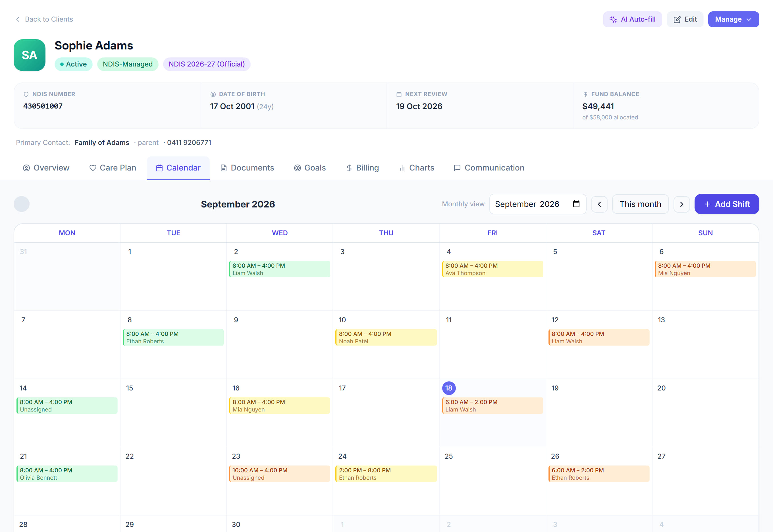Image resolution: width=773 pixels, height=532 pixels.
Task: Open Olivia Bennett shift on September 21
Action: pos(67,474)
